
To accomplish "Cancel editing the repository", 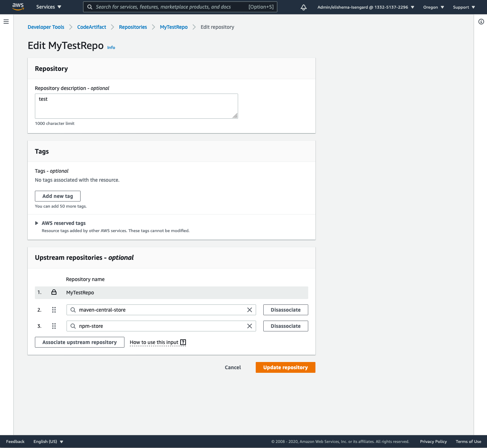I will pyautogui.click(x=233, y=367).
